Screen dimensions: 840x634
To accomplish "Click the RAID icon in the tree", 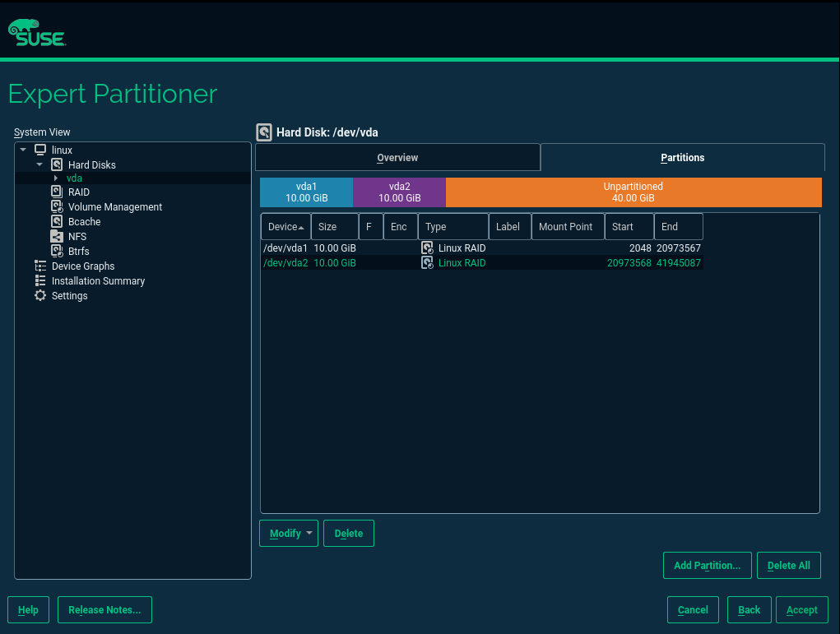I will [57, 192].
